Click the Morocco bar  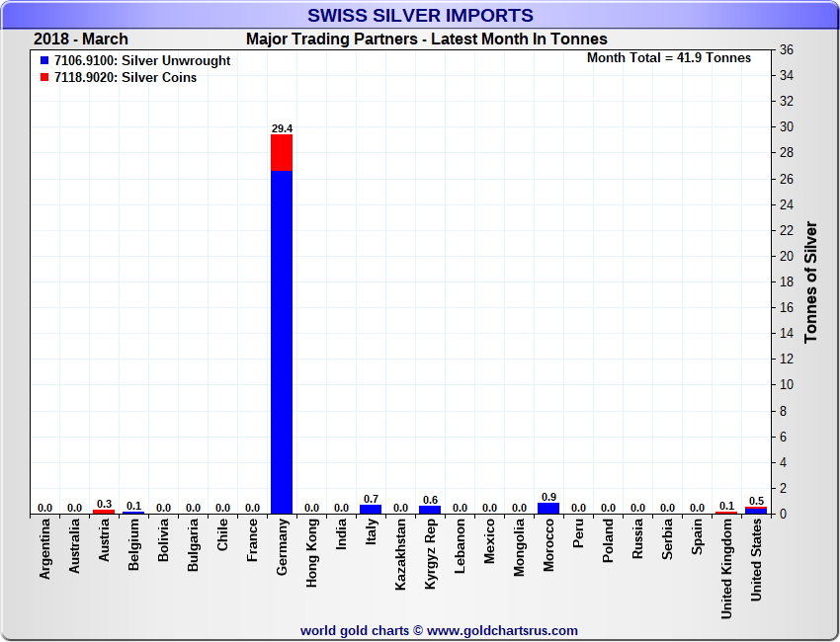tap(548, 509)
